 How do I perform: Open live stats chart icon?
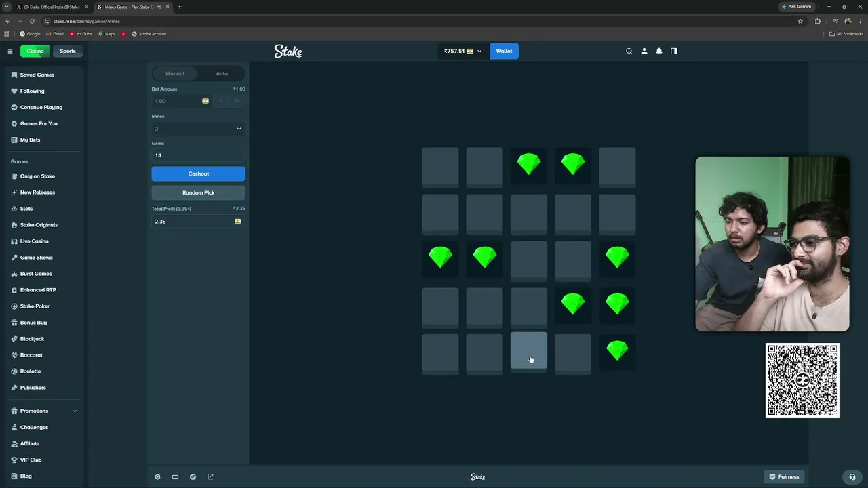click(x=193, y=476)
